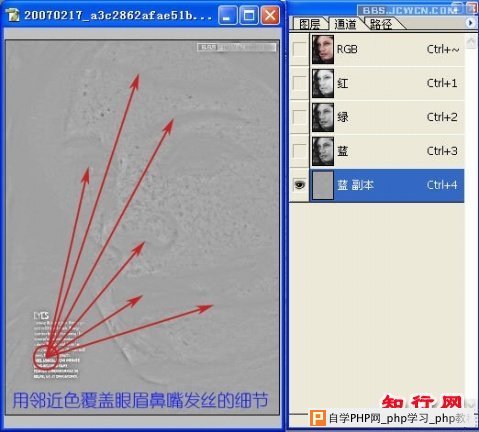479x432 pixels.
Task: Open the channels panel flyout menu arrow
Action: 470,23
